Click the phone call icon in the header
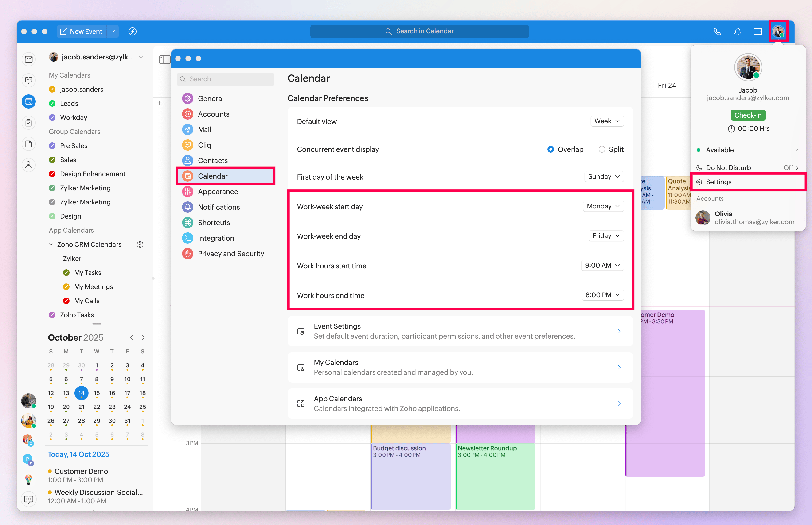The image size is (812, 525). pyautogui.click(x=717, y=31)
